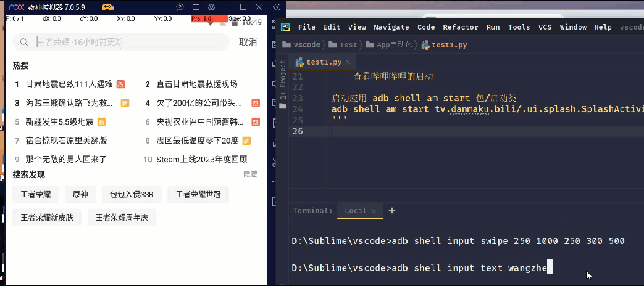Open the View menu in PyCharm
644x286 pixels.
(357, 27)
